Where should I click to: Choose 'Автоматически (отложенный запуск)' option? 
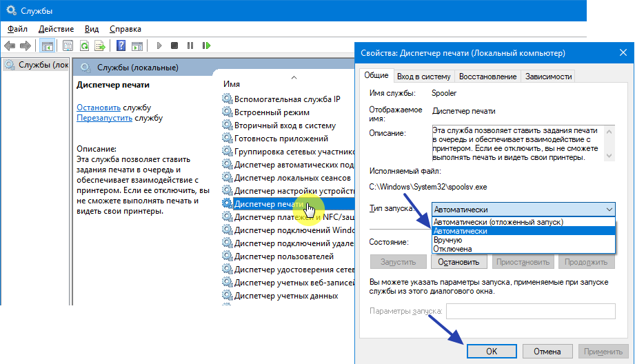click(498, 222)
